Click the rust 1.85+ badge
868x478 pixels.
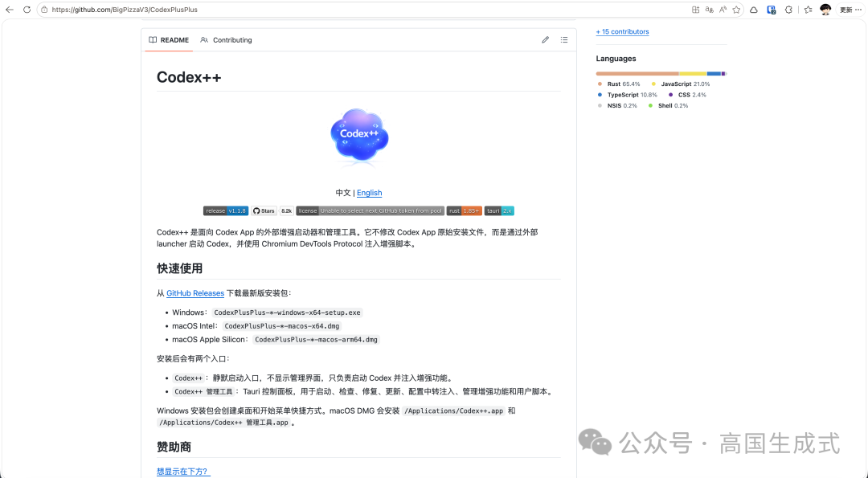pos(464,210)
